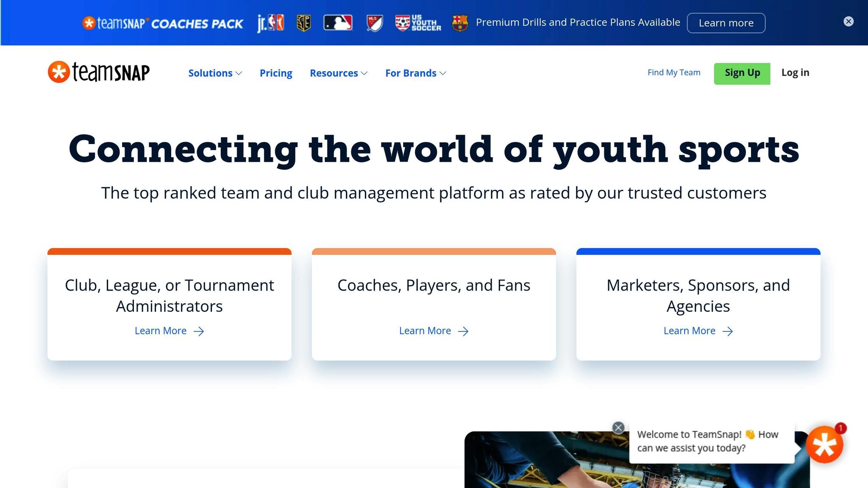Viewport: 868px width, 488px height.
Task: Close the top promotional banner
Action: 849,22
